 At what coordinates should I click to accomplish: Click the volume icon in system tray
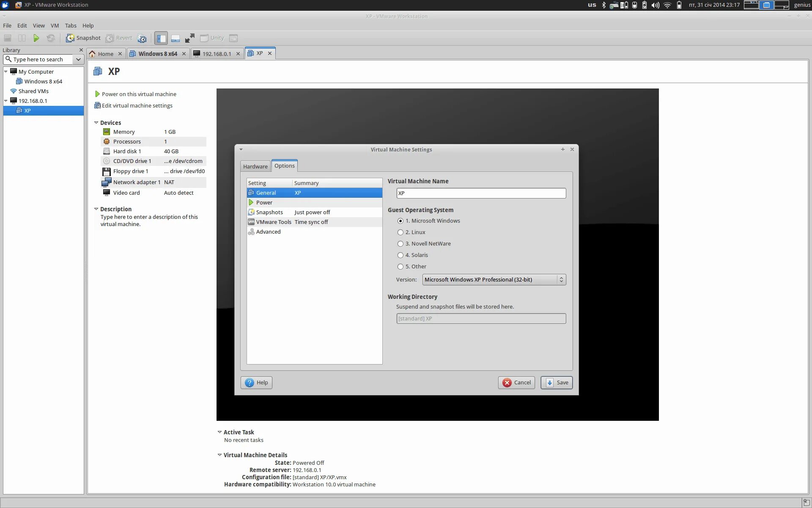point(655,5)
